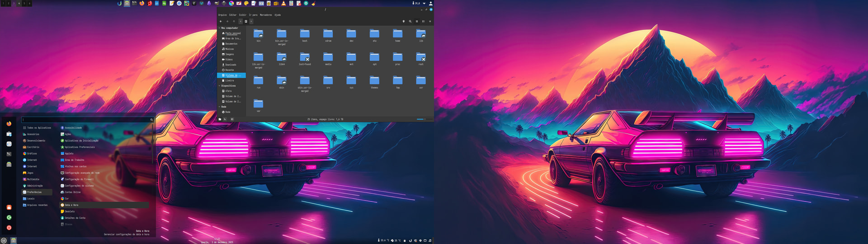Select Downloads in the file manager sidebar
The height and width of the screenshot is (244, 868).
pos(231,65)
